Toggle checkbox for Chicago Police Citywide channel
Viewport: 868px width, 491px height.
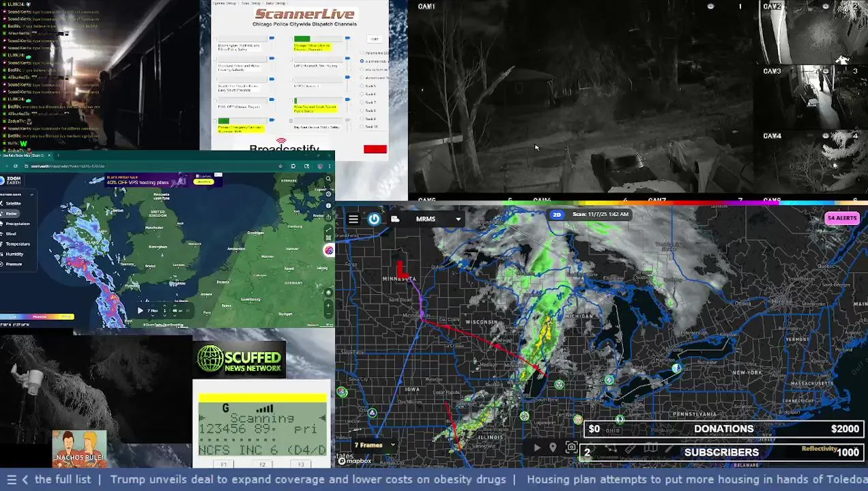[x=291, y=39]
